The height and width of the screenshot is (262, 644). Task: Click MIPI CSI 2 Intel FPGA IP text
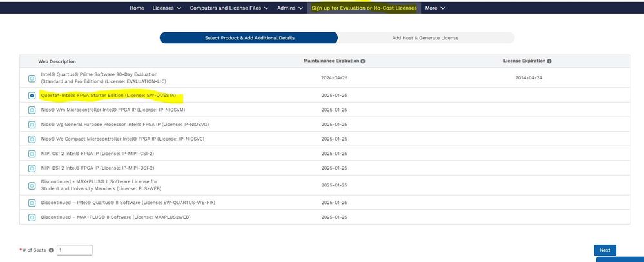tap(97, 154)
